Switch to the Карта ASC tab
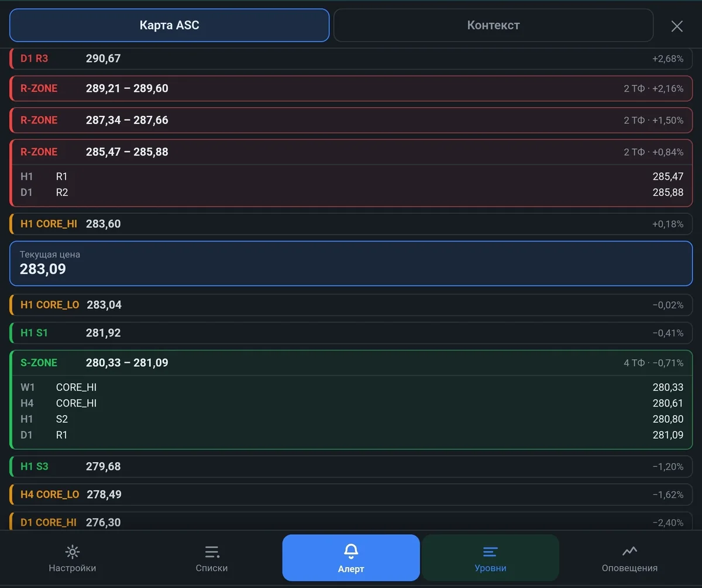 (170, 25)
